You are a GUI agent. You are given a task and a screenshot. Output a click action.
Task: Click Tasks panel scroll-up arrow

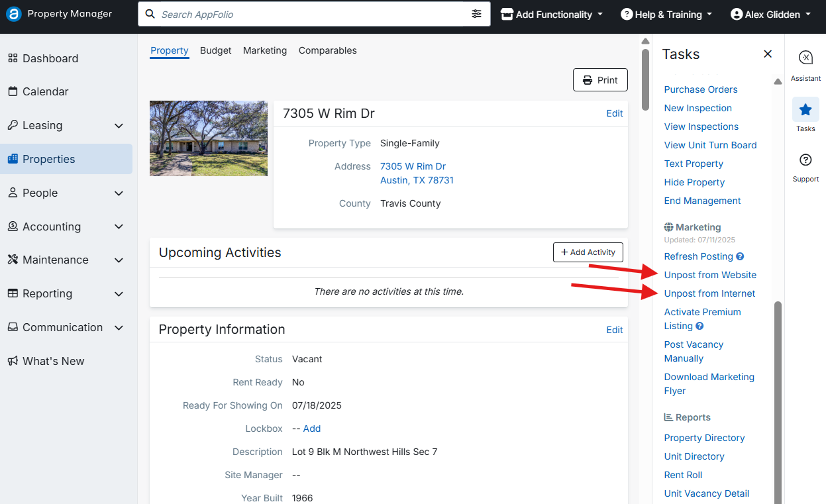click(778, 81)
